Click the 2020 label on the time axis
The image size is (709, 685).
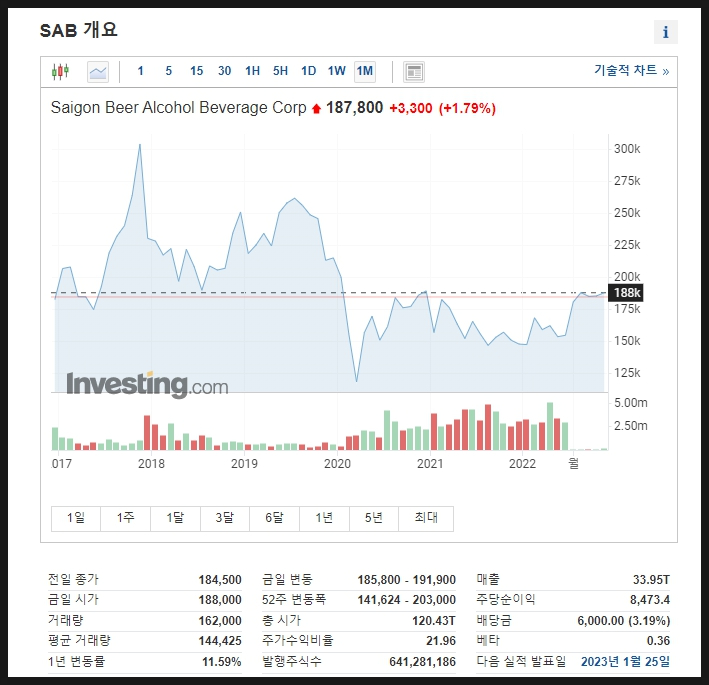pos(337,463)
